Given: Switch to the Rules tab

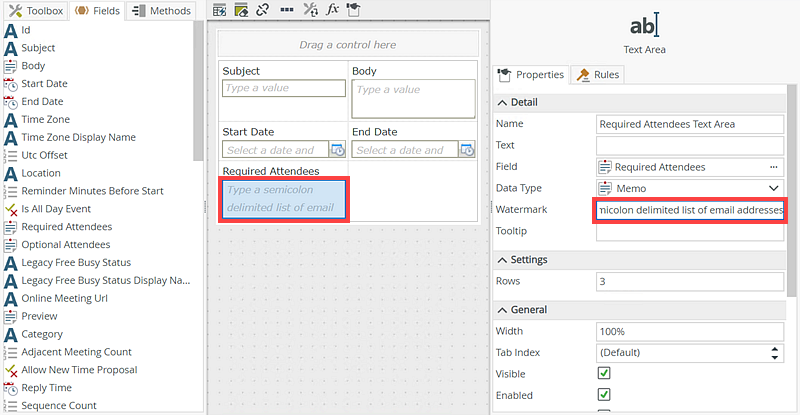Looking at the screenshot, I should (598, 75).
